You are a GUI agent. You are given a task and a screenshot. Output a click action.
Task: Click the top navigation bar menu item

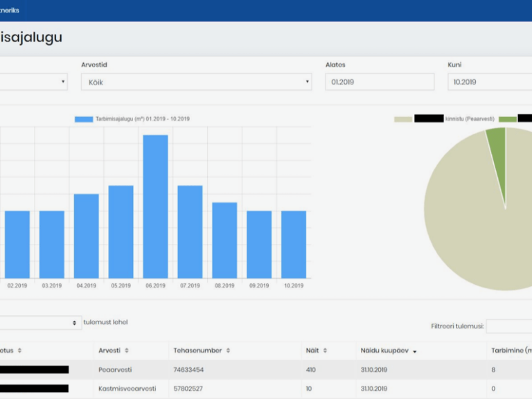10,10
